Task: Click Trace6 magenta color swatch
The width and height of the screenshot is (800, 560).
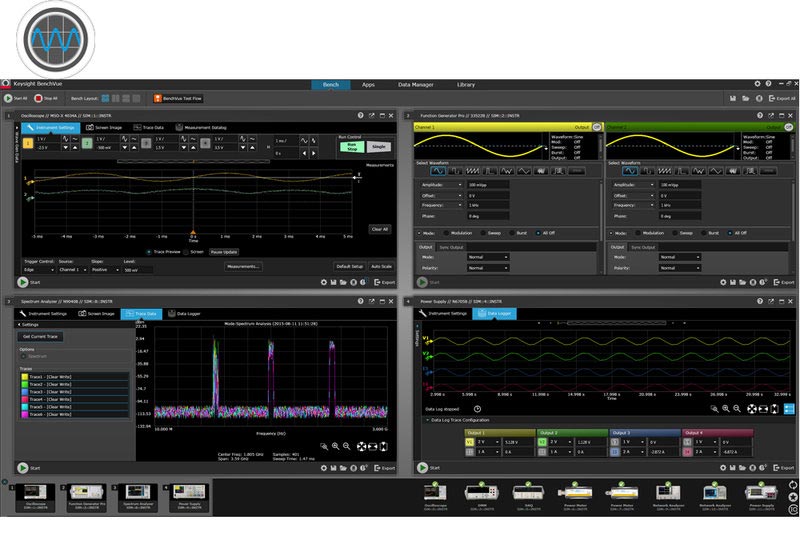Action: [x=24, y=415]
